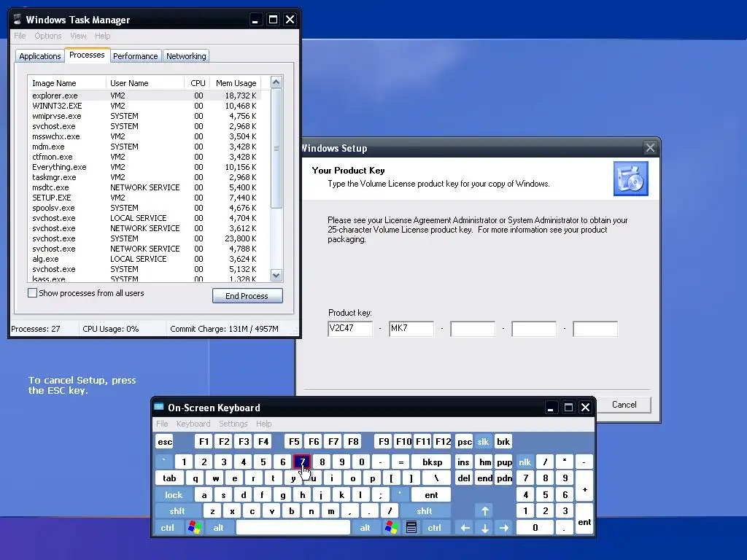
Task: Toggle the left shft key
Action: click(177, 511)
